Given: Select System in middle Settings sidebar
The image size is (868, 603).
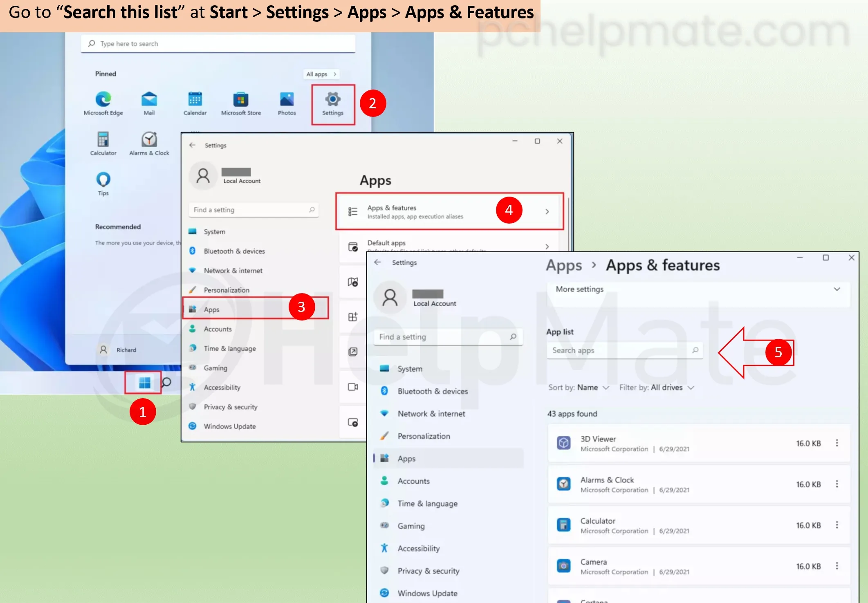Looking at the screenshot, I should coord(256,232).
